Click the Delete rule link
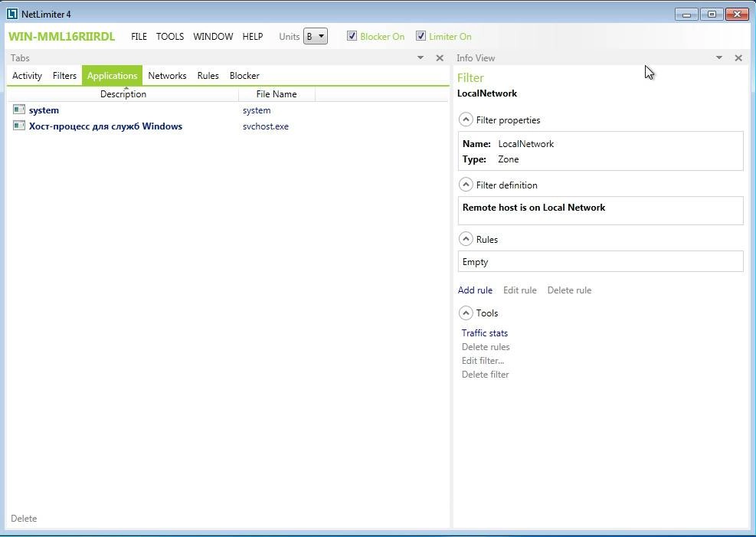The width and height of the screenshot is (756, 537). [569, 290]
